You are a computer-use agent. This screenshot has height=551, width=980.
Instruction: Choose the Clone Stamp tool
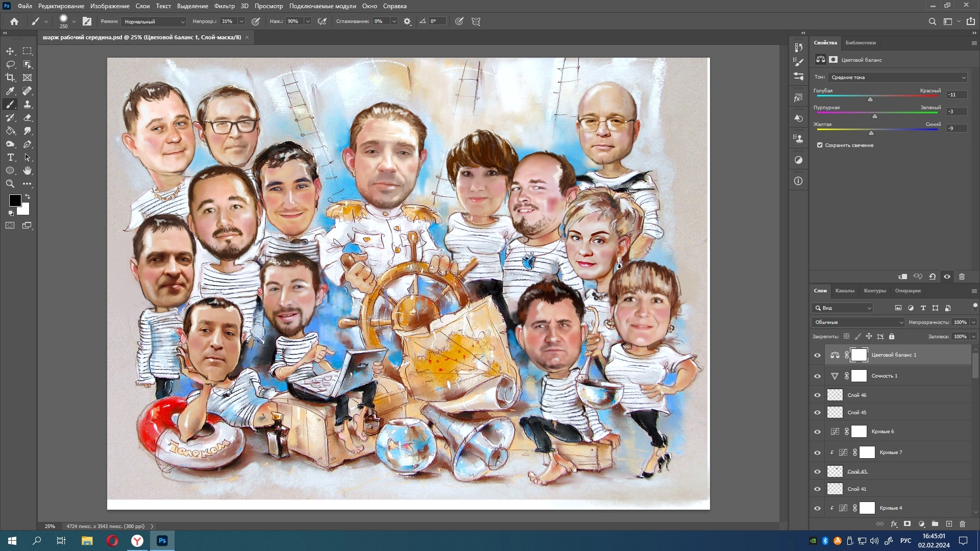tap(28, 104)
